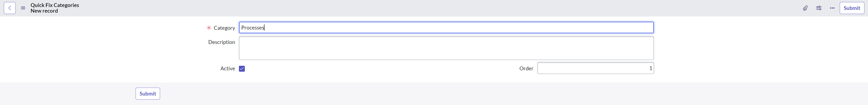Focus the Category text field

446,27
